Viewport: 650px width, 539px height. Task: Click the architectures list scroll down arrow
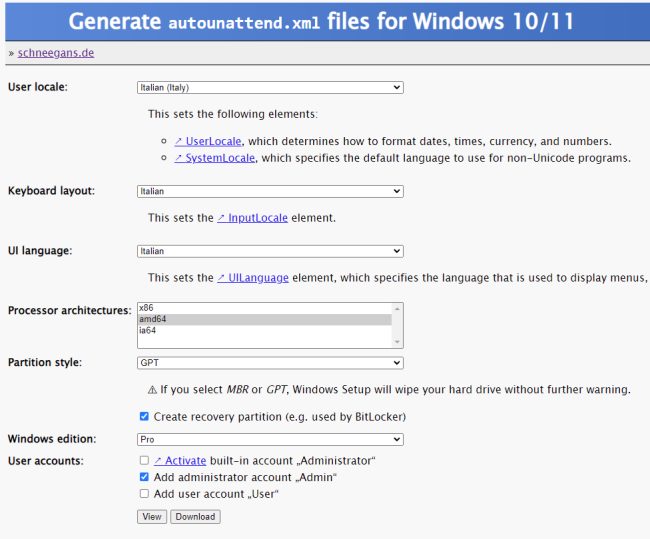click(x=397, y=342)
